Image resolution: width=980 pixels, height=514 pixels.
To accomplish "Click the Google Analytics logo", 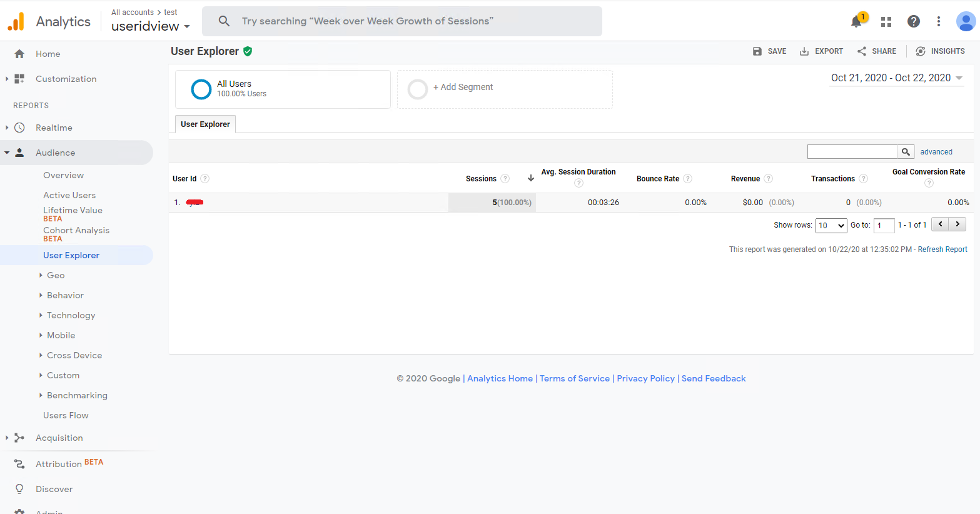I will [x=16, y=21].
